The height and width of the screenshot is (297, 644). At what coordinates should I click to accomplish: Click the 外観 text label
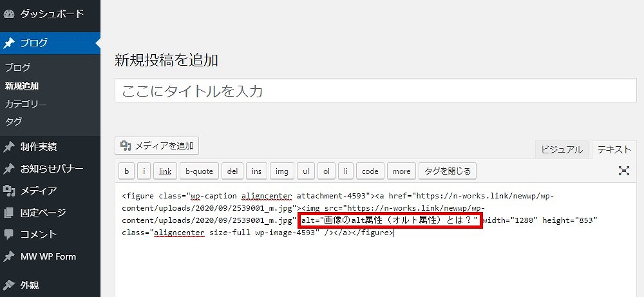(x=30, y=285)
